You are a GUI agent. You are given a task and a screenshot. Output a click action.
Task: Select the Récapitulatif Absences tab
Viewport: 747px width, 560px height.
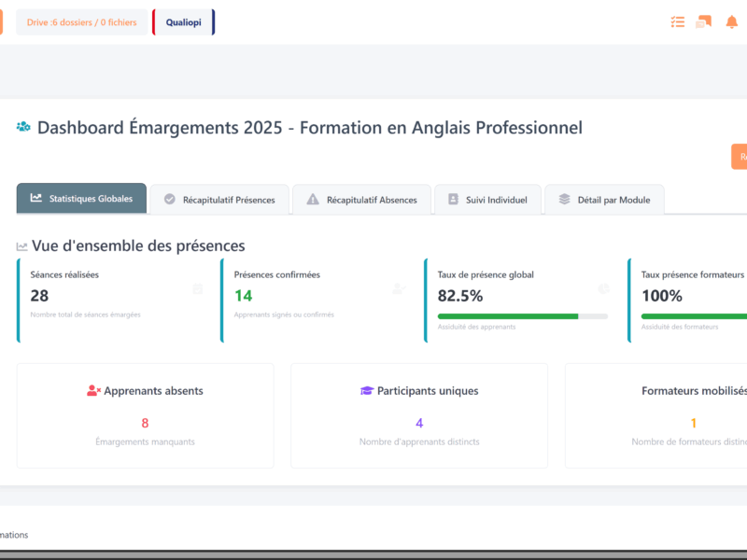[x=361, y=200]
